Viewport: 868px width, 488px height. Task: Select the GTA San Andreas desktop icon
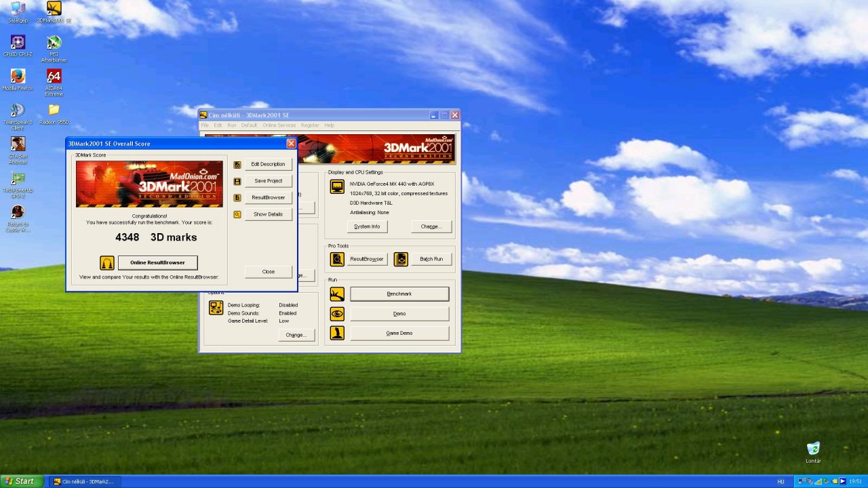pyautogui.click(x=18, y=150)
